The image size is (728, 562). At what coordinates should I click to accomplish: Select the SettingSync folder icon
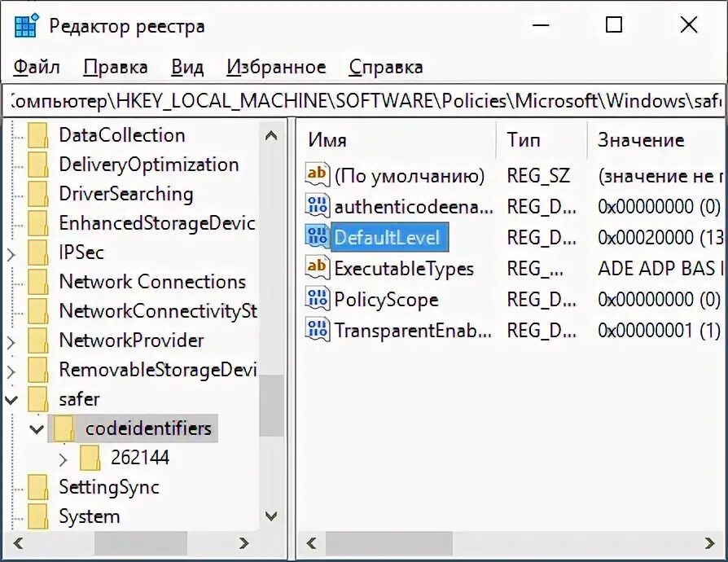click(37, 487)
